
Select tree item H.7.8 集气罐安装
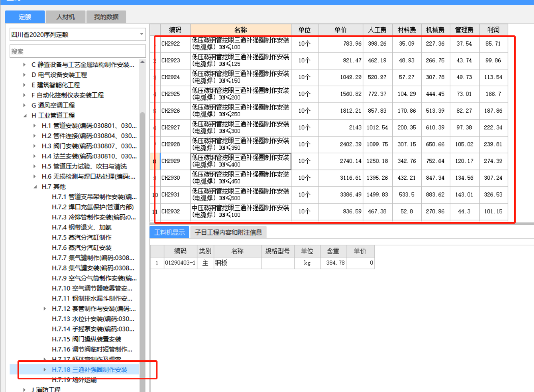[93, 268]
